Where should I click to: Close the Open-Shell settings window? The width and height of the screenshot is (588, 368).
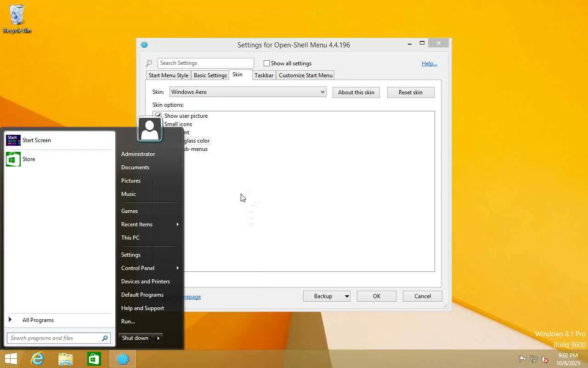[x=439, y=43]
